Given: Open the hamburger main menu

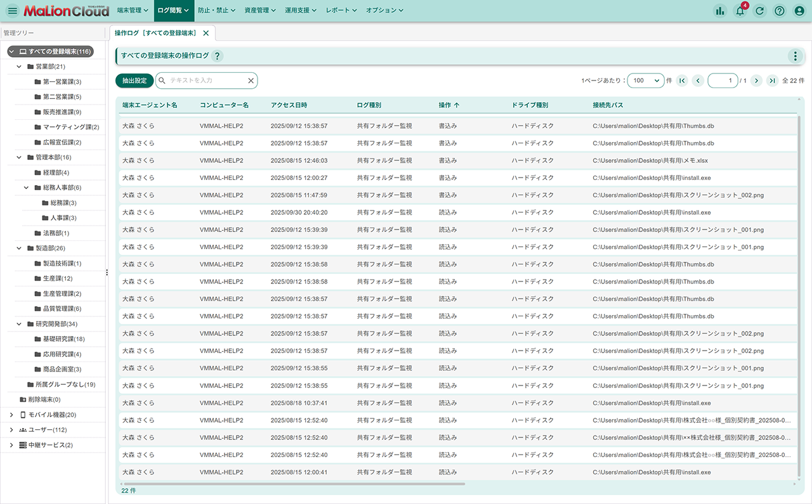Looking at the screenshot, I should [x=12, y=11].
